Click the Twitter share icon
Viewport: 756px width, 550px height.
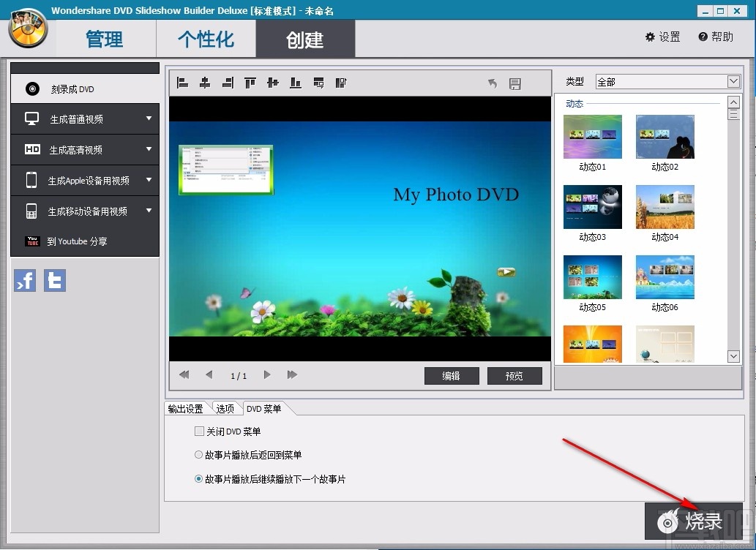[x=54, y=280]
